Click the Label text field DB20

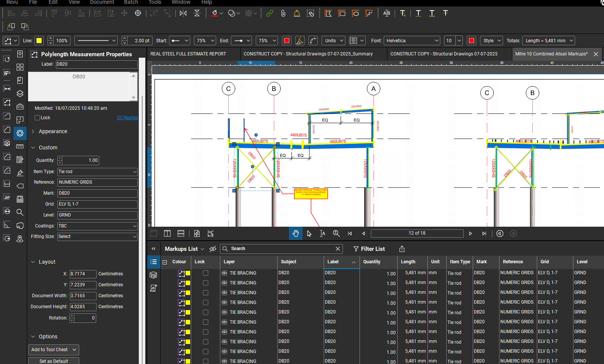[97, 64]
